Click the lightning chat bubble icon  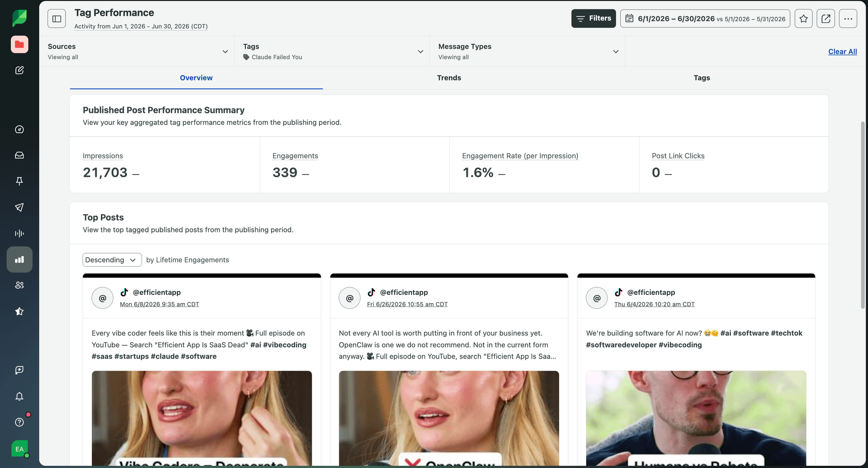[19, 370]
